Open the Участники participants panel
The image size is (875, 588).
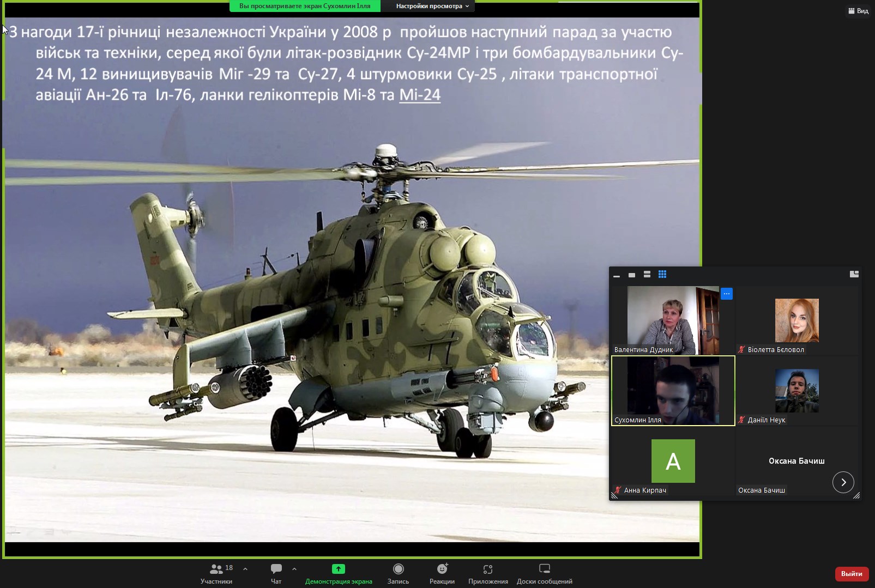point(216,573)
